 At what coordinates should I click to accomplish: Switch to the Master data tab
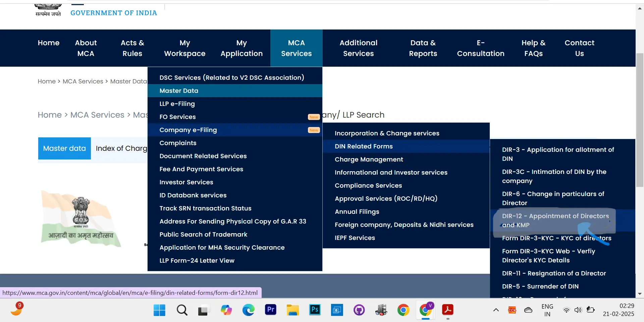(64, 148)
